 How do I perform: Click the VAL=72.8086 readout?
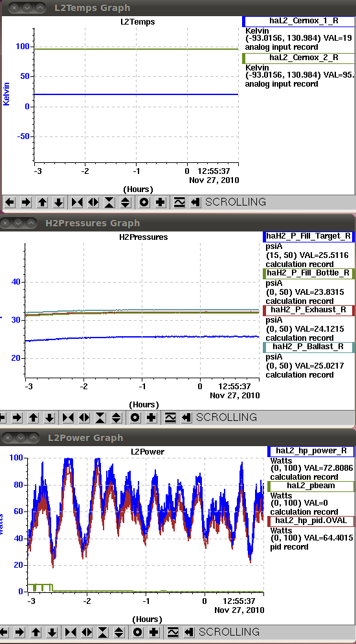point(329,467)
